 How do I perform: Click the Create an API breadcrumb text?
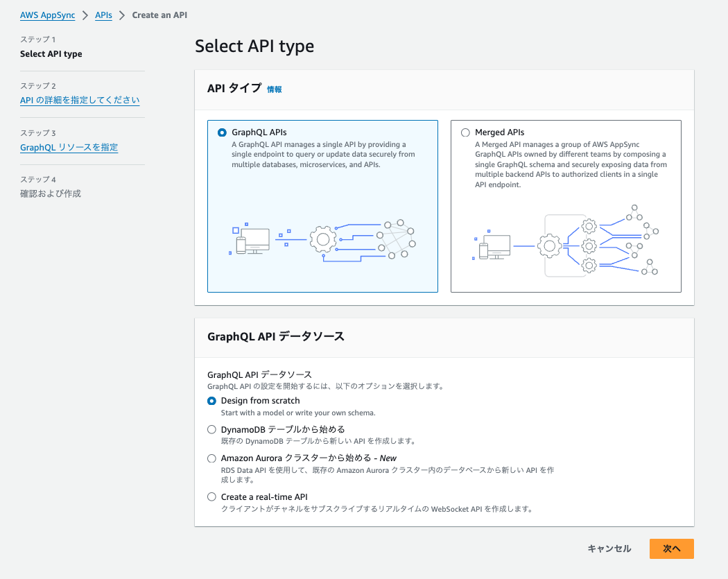(159, 15)
